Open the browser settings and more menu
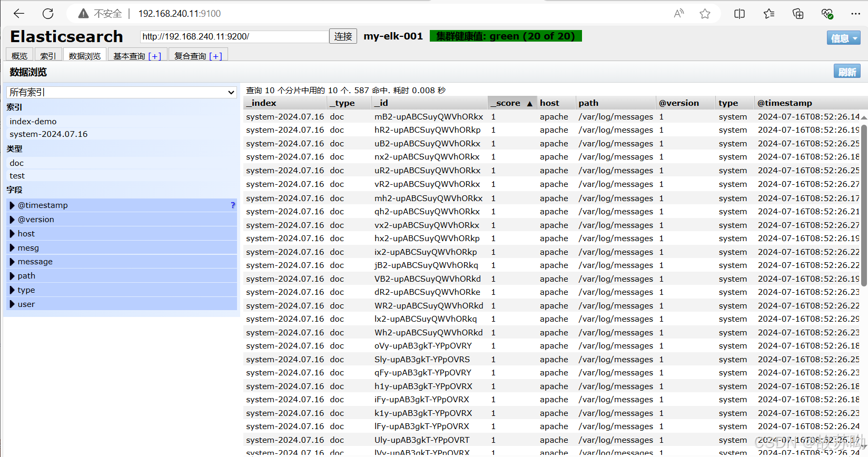Screen dimensions: 868x457 point(856,14)
